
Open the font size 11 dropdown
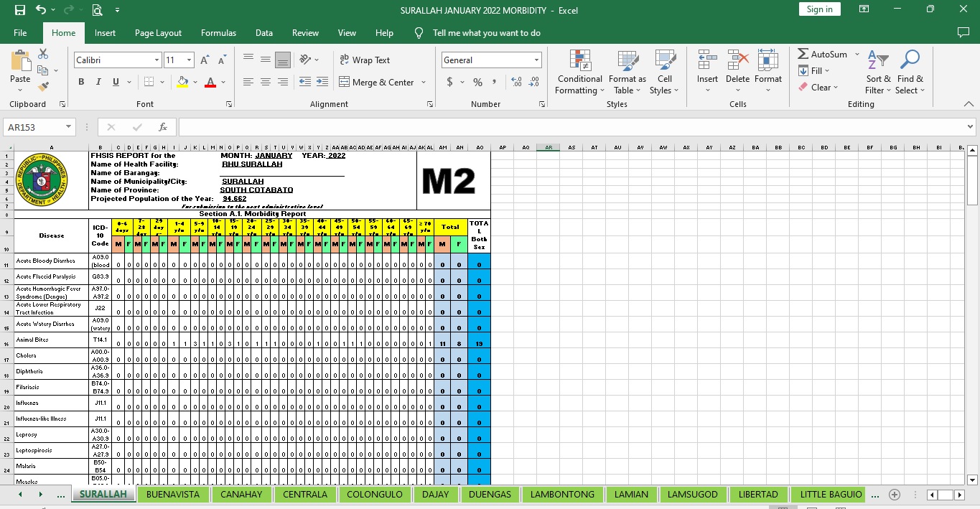coord(190,60)
